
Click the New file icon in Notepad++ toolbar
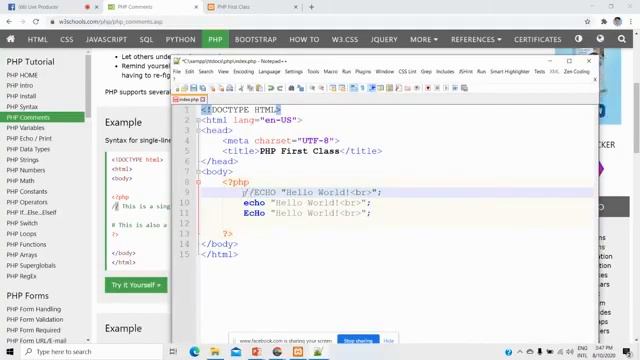coord(177,88)
